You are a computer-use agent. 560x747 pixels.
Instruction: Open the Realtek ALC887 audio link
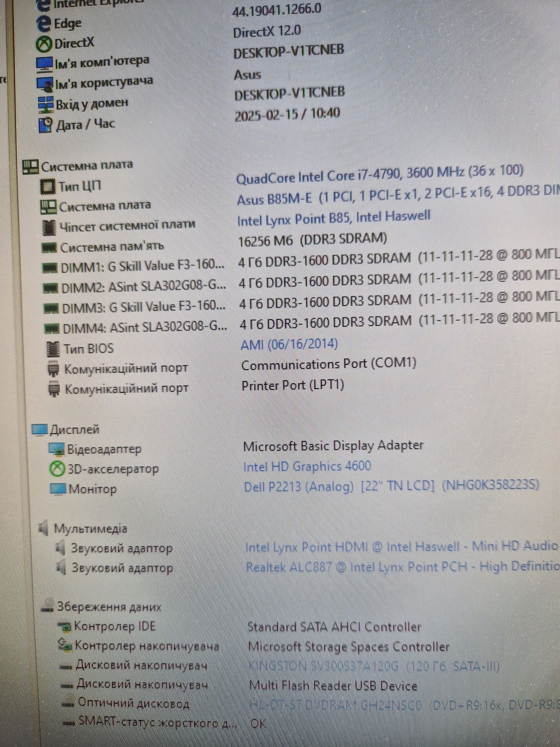click(402, 567)
